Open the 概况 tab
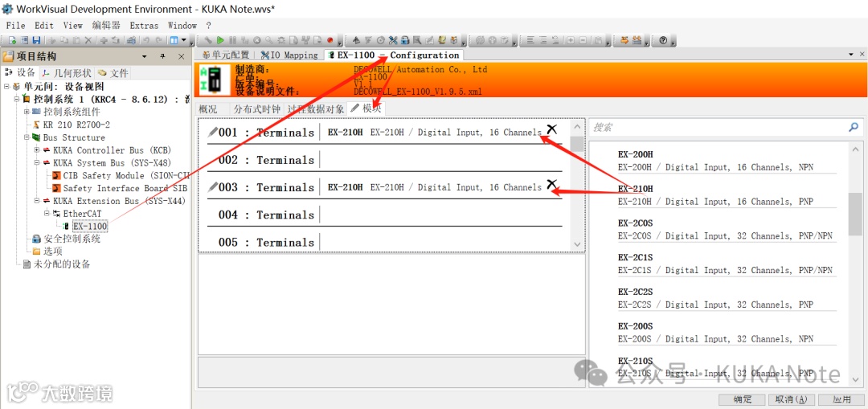This screenshot has height=409, width=868. pyautogui.click(x=208, y=108)
